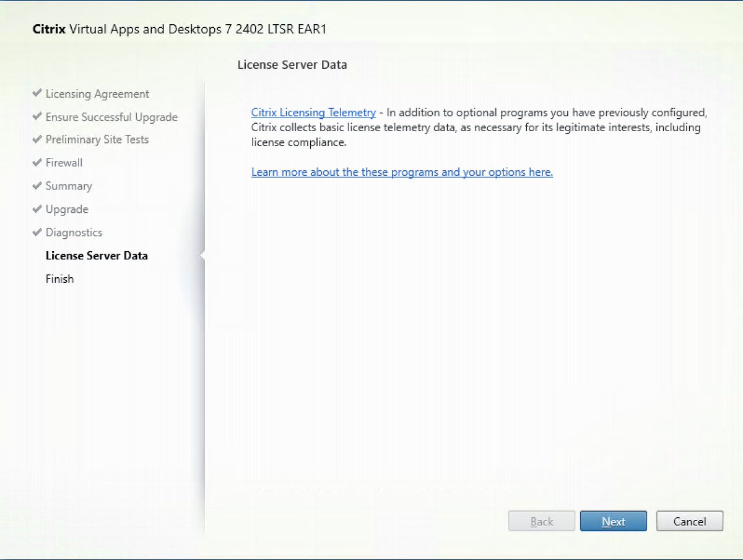Click the Citrix Virtual Apps and Desktops title
Image resolution: width=743 pixels, height=560 pixels.
[179, 29]
